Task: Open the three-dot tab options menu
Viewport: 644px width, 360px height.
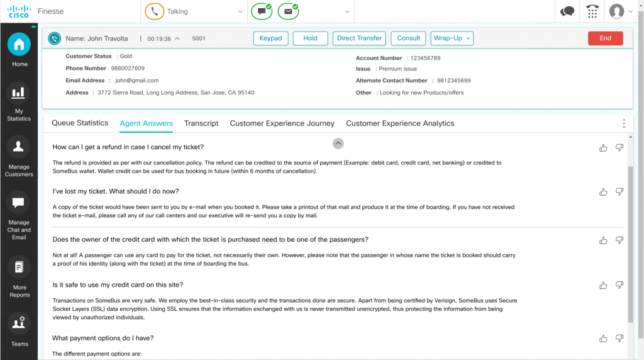Action: click(624, 123)
